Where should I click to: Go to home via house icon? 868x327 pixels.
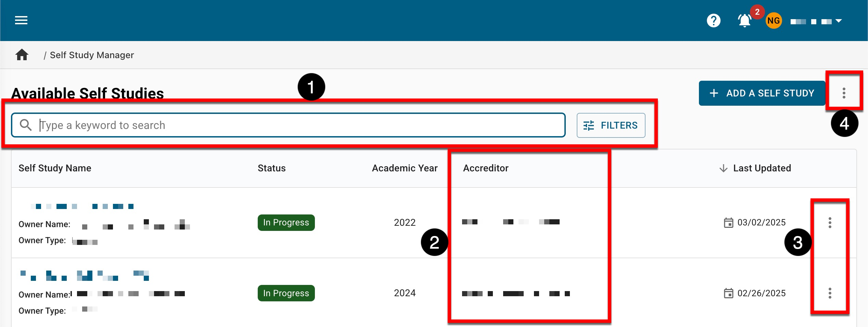[x=22, y=55]
